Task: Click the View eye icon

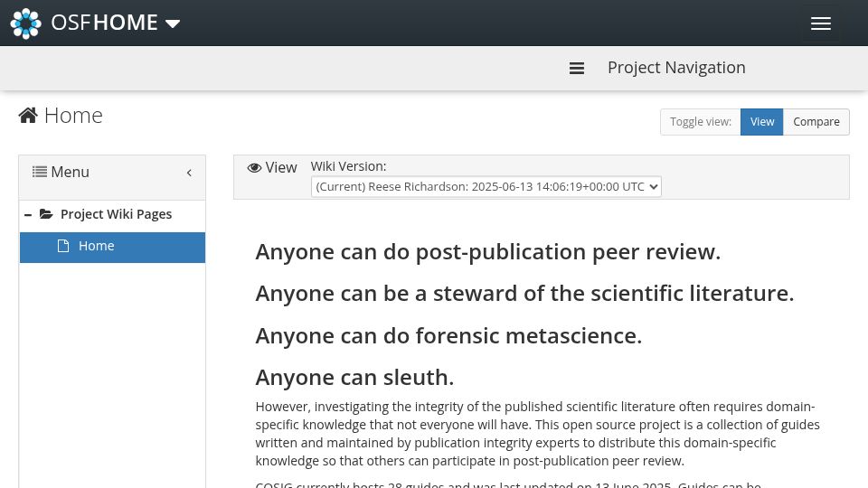Action: [x=254, y=168]
